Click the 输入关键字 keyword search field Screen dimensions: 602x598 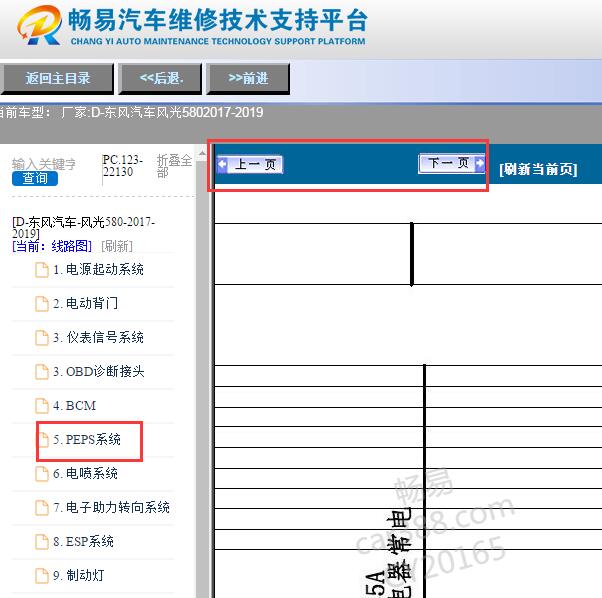coord(44,164)
